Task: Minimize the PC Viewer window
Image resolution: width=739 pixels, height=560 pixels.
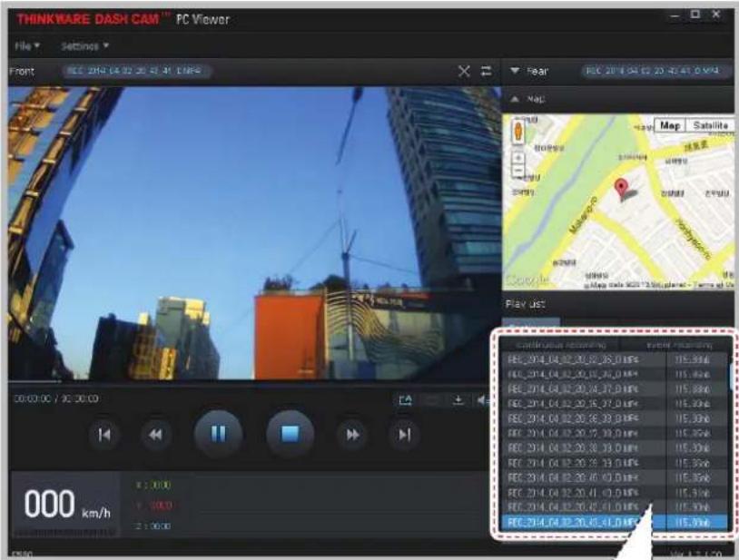Action: tap(675, 15)
